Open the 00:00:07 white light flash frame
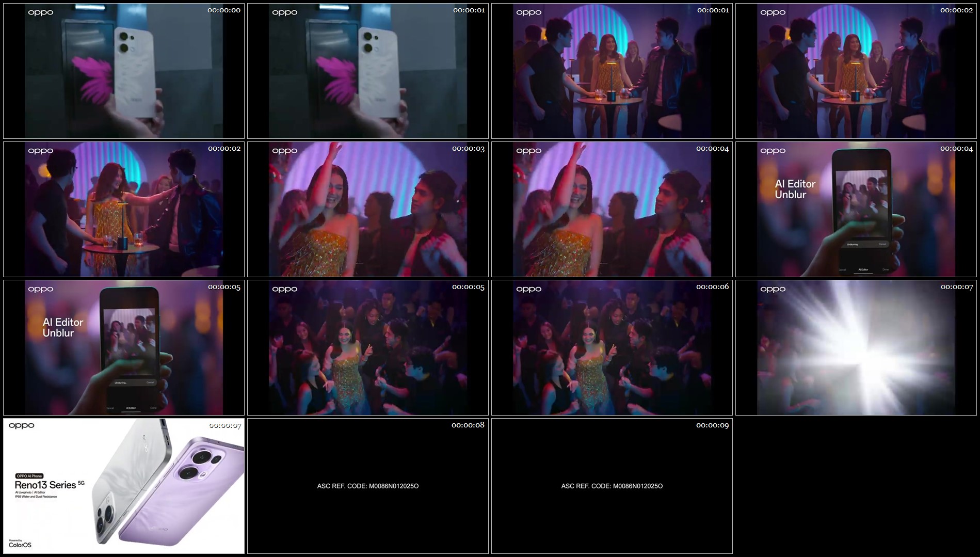Image resolution: width=980 pixels, height=557 pixels. 856,348
